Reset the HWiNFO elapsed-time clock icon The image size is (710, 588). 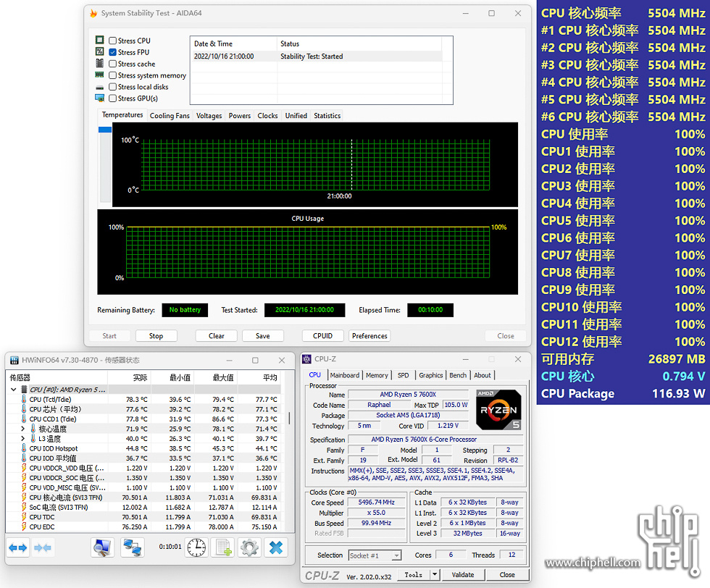pos(196,548)
